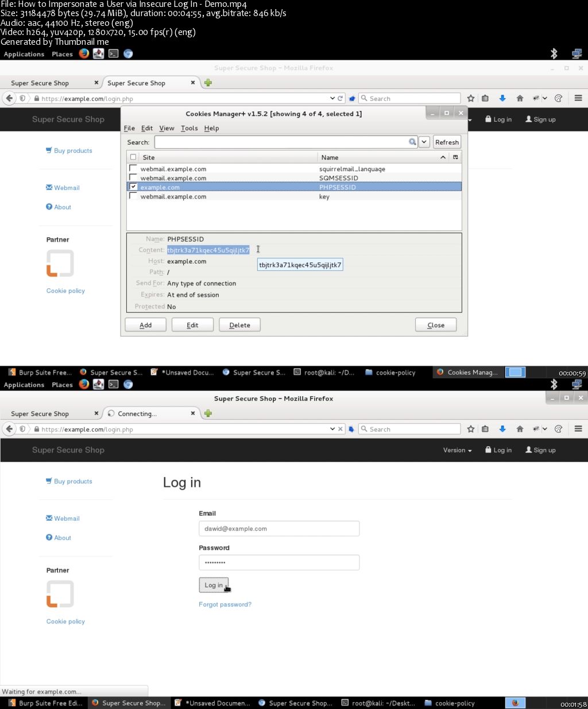Image resolution: width=588 pixels, height=709 pixels.
Task: Go back using arrow in Log in page browser
Action: pos(9,429)
